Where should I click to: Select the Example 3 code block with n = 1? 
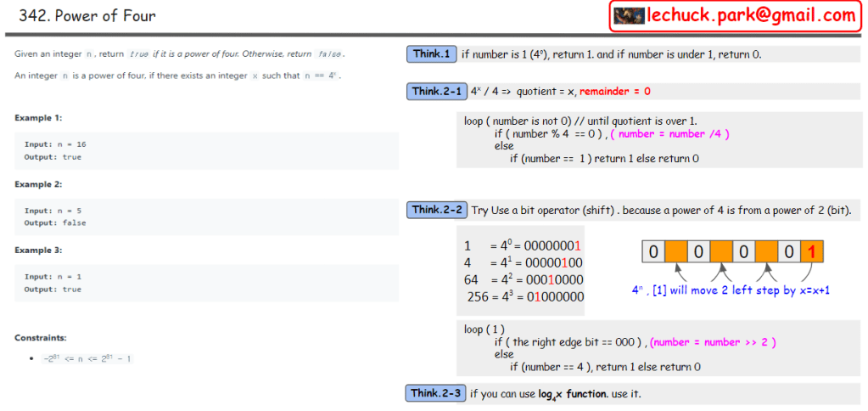(x=206, y=283)
